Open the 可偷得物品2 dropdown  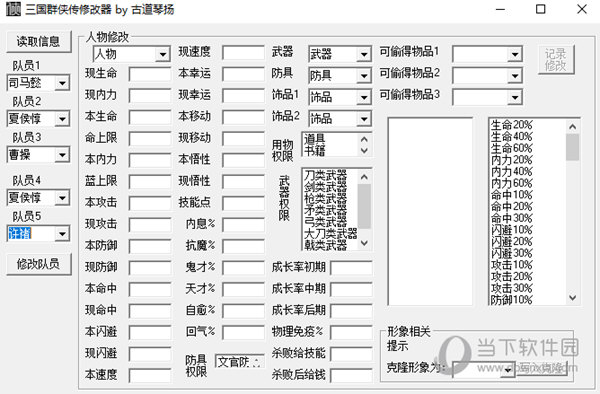pos(515,76)
